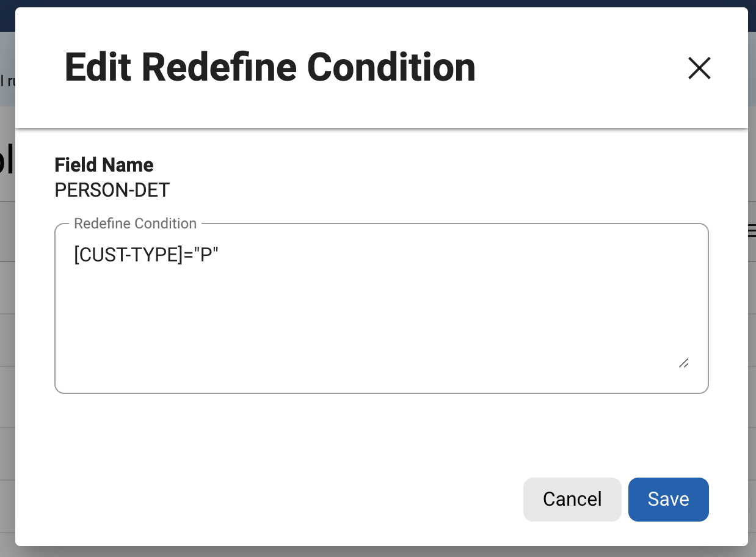Cancel editing the redefine condition
This screenshot has width=756, height=557.
572,499
